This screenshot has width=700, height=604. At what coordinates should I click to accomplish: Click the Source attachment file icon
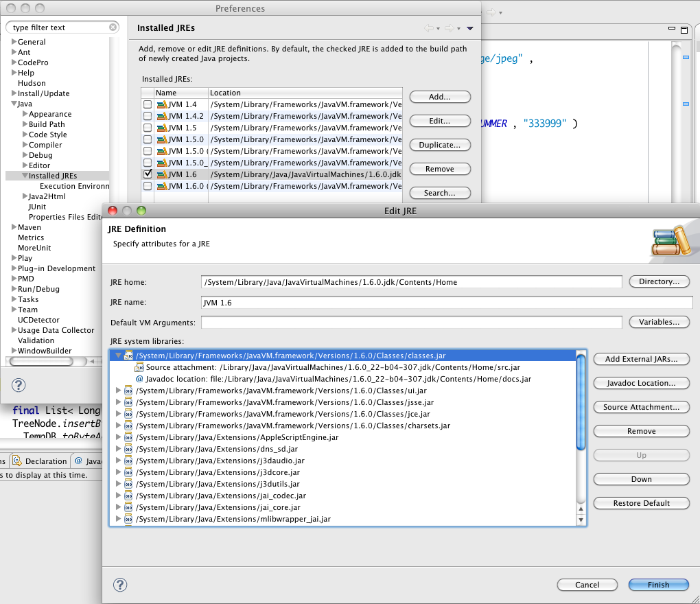(x=139, y=367)
